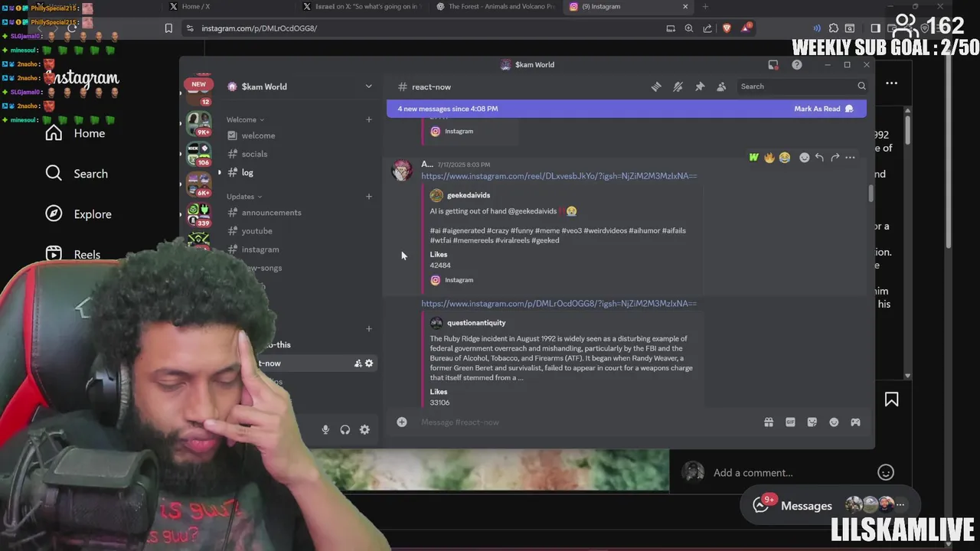The image size is (980, 551).
Task: Click Instagram Home in sidebar
Action: pyautogui.click(x=75, y=133)
